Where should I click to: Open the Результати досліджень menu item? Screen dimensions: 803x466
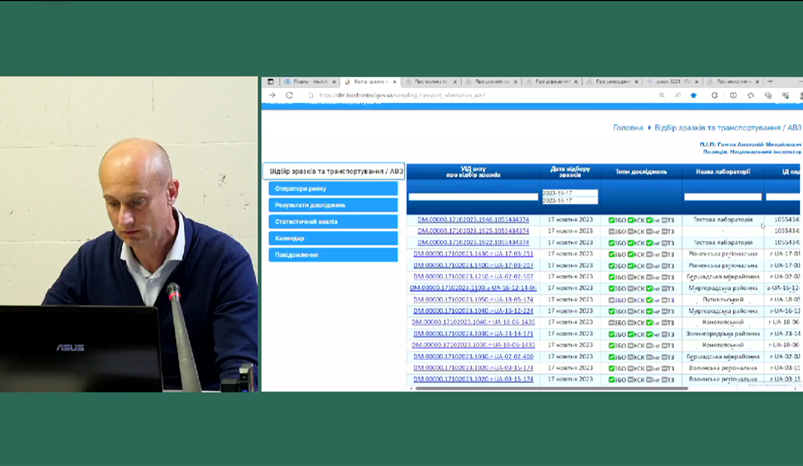point(333,205)
